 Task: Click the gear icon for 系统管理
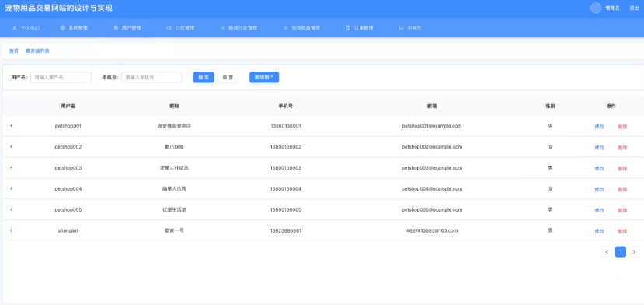(63, 28)
